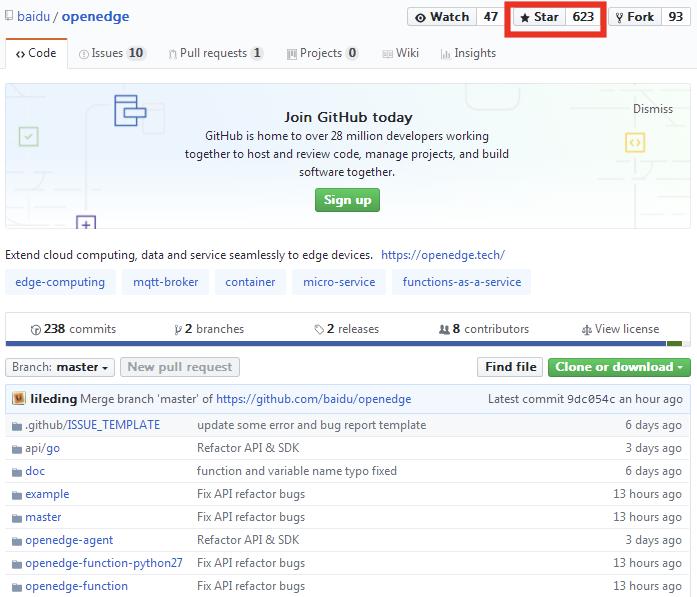Screen dimensions: 697x597
Task: Click the Star button with star icon
Action: 539,17
